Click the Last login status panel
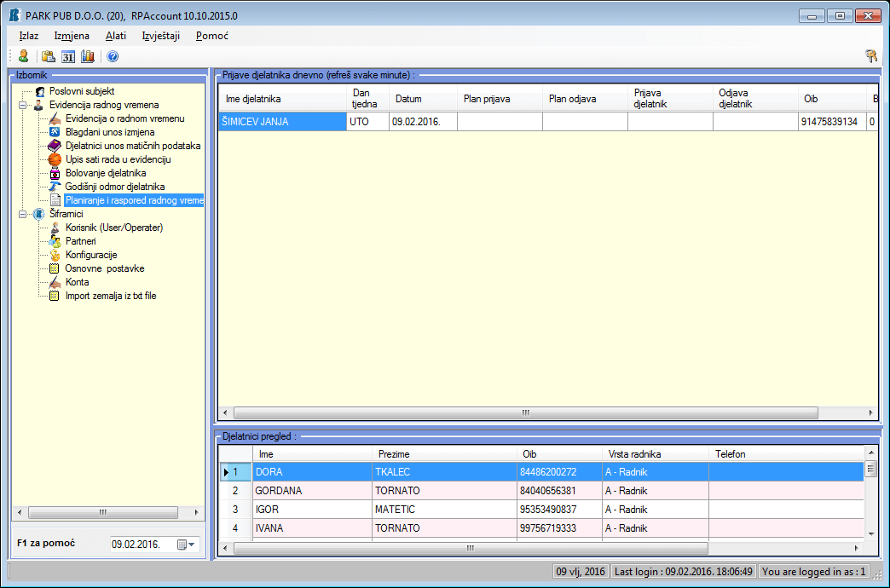The width and height of the screenshot is (890, 588). 684,572
